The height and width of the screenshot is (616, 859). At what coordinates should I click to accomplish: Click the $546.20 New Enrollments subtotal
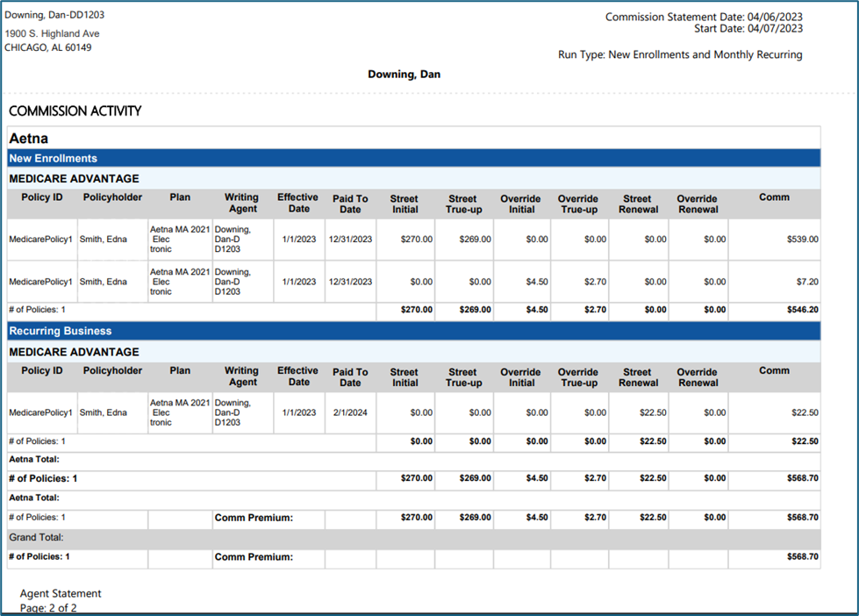click(x=799, y=310)
